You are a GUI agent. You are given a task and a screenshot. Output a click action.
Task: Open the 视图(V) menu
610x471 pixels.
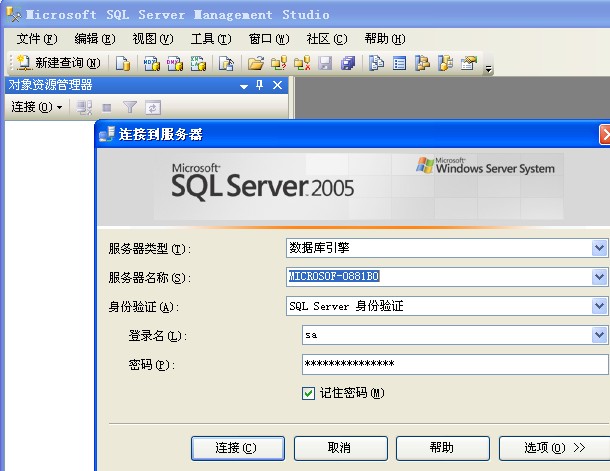coord(153,39)
